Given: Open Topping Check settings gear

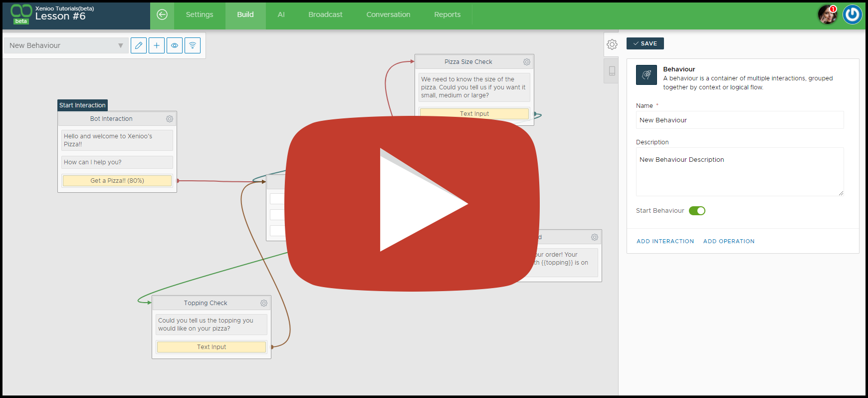Looking at the screenshot, I should tap(264, 303).
